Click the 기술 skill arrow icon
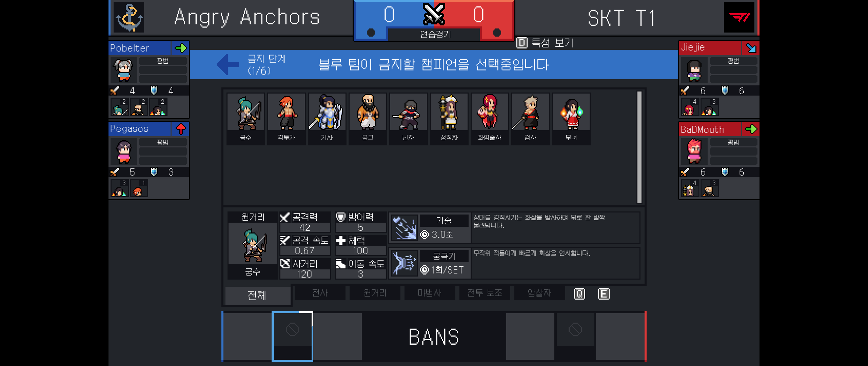 point(405,228)
